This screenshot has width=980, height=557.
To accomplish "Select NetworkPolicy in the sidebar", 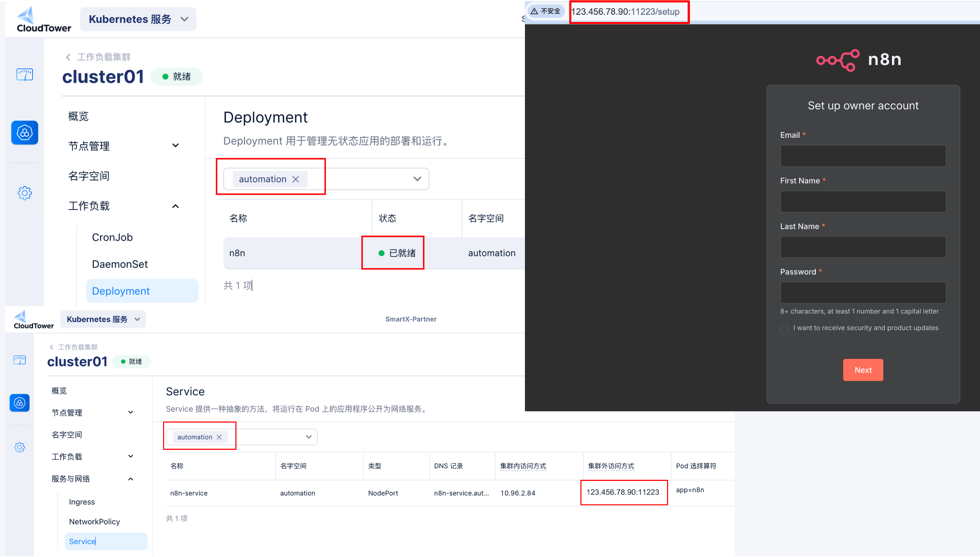I will [x=94, y=522].
